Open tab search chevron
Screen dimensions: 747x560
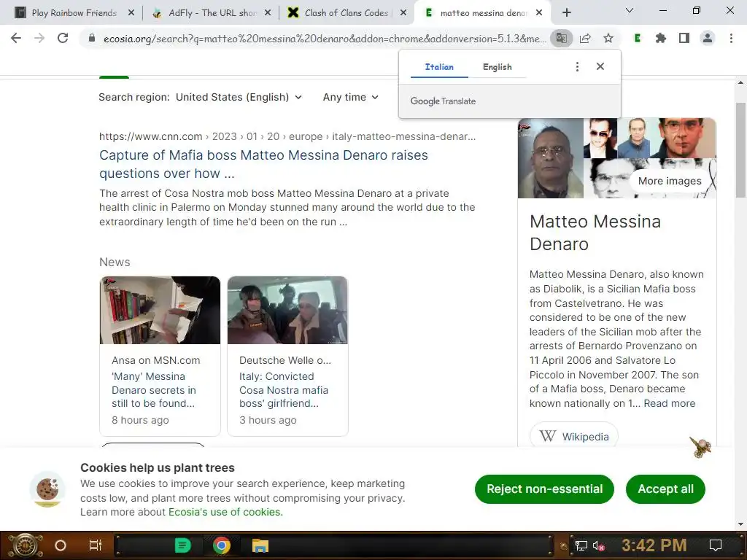(630, 10)
